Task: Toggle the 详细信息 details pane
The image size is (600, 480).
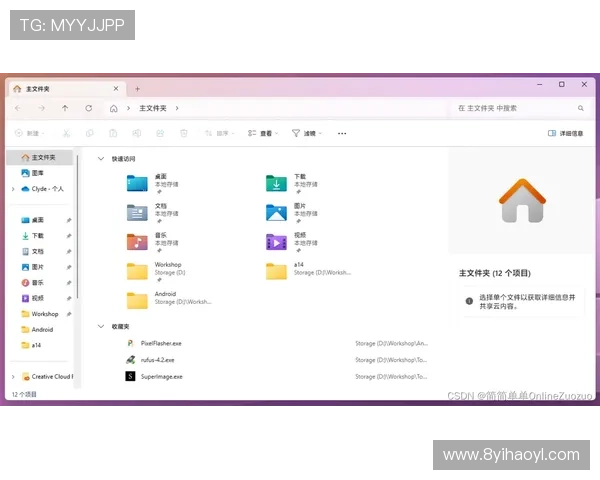Action: pos(565,133)
